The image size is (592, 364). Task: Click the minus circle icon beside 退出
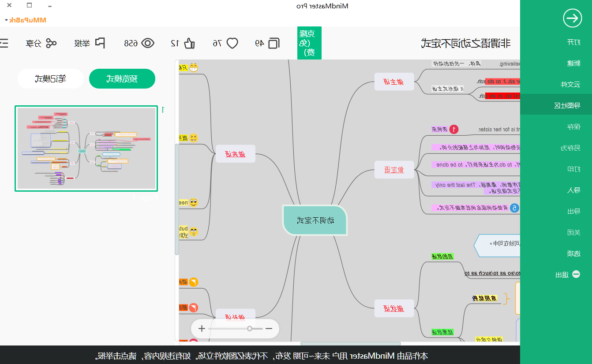pyautogui.click(x=576, y=274)
